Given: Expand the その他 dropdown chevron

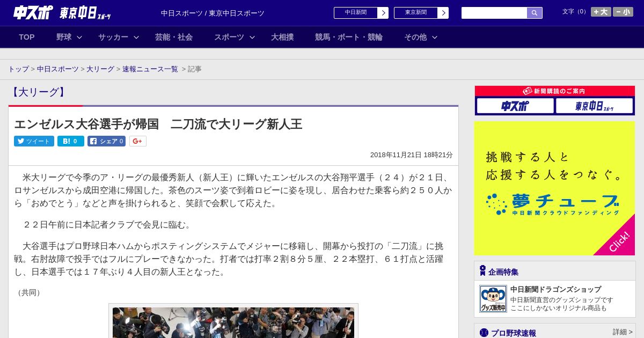Looking at the screenshot, I should point(435,37).
